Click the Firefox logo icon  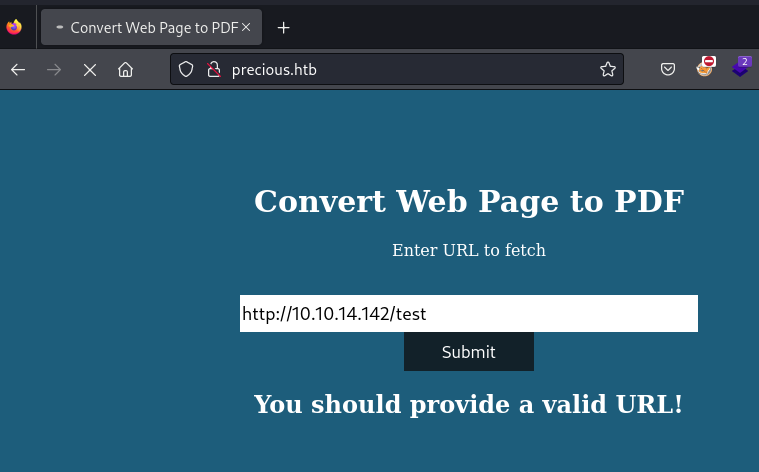click(x=14, y=27)
